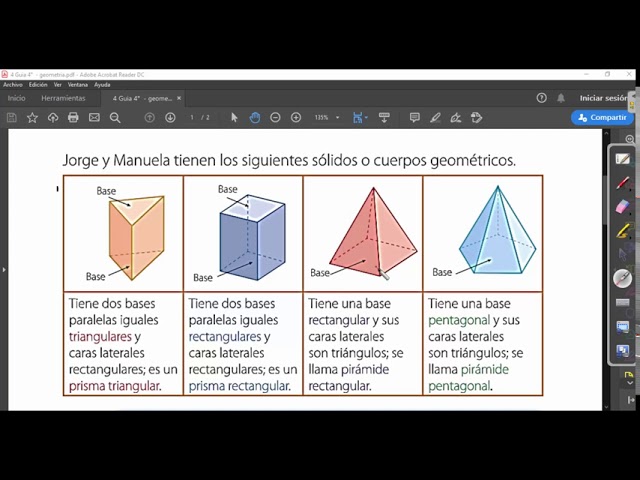Viewport: 640px width, 480px height.
Task: Open the Sign document tool
Action: click(456, 118)
